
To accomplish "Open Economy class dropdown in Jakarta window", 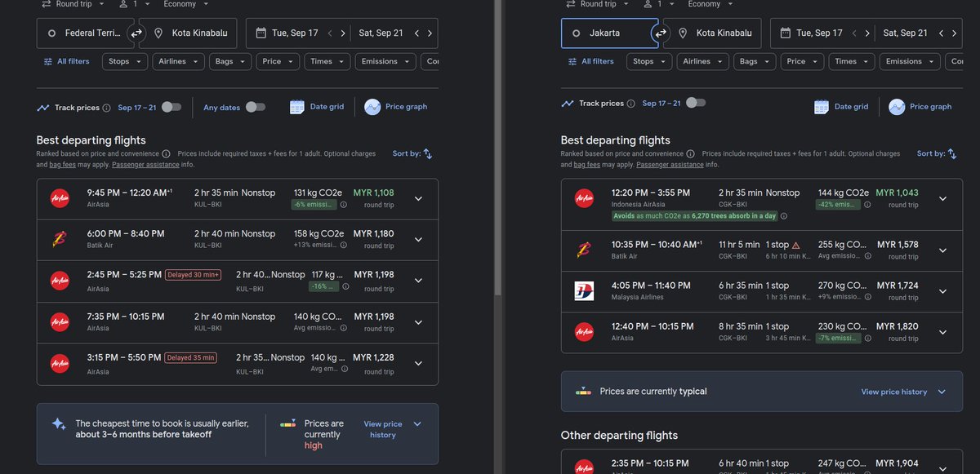I will coord(710,4).
